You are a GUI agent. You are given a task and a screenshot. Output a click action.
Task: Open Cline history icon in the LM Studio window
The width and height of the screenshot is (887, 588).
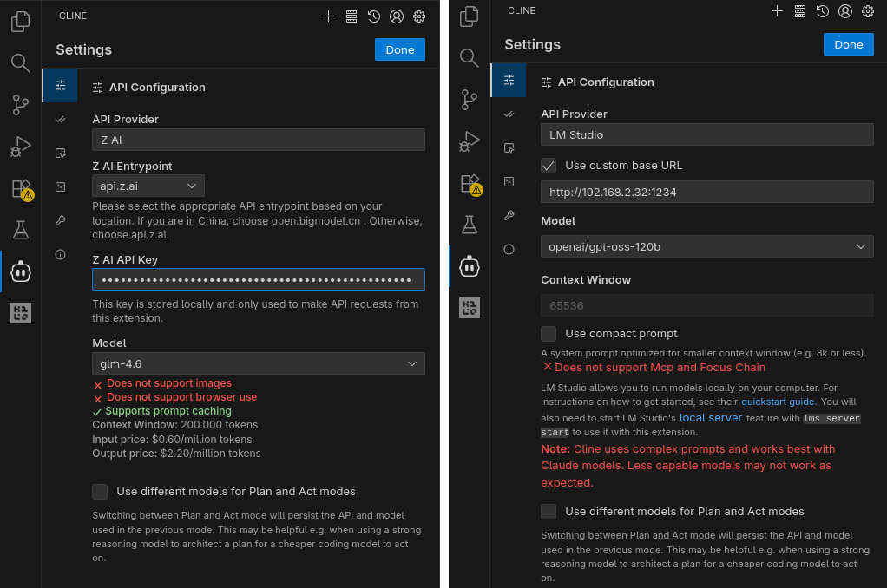point(822,11)
